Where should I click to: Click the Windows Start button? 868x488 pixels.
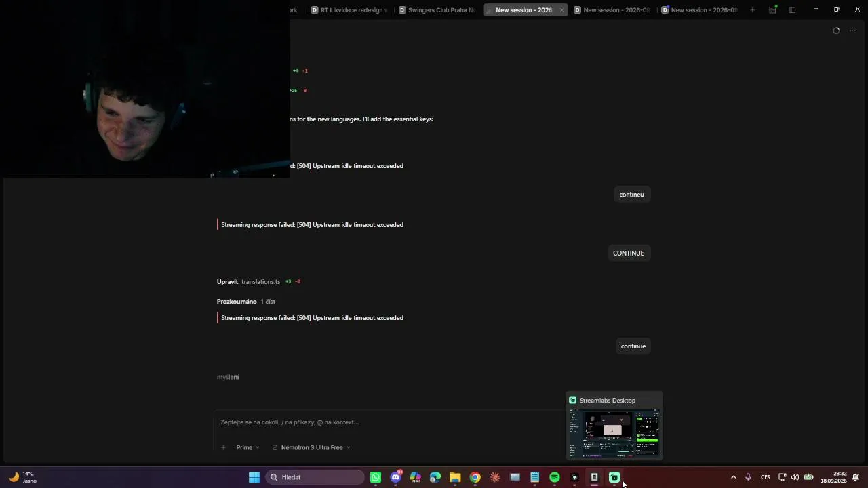[254, 477]
